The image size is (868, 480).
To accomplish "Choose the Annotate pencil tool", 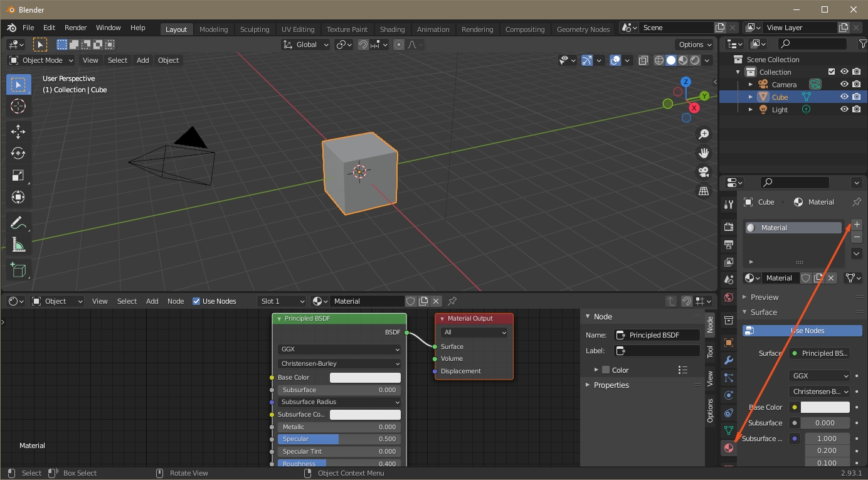I will [x=18, y=223].
